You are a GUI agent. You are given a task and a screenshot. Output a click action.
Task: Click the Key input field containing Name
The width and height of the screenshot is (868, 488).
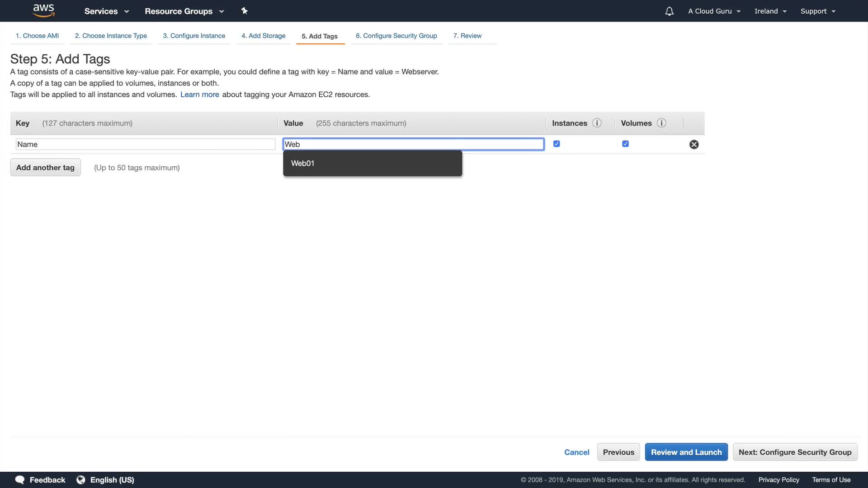click(x=145, y=144)
